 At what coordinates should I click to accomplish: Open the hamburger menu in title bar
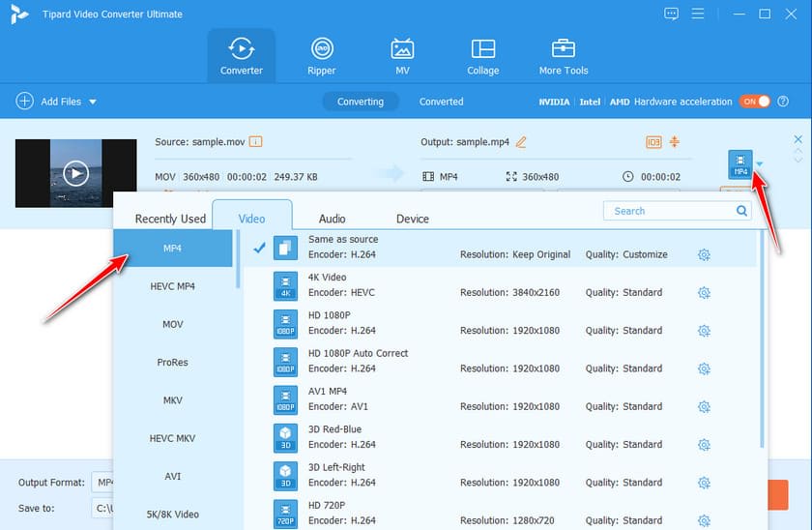click(698, 14)
